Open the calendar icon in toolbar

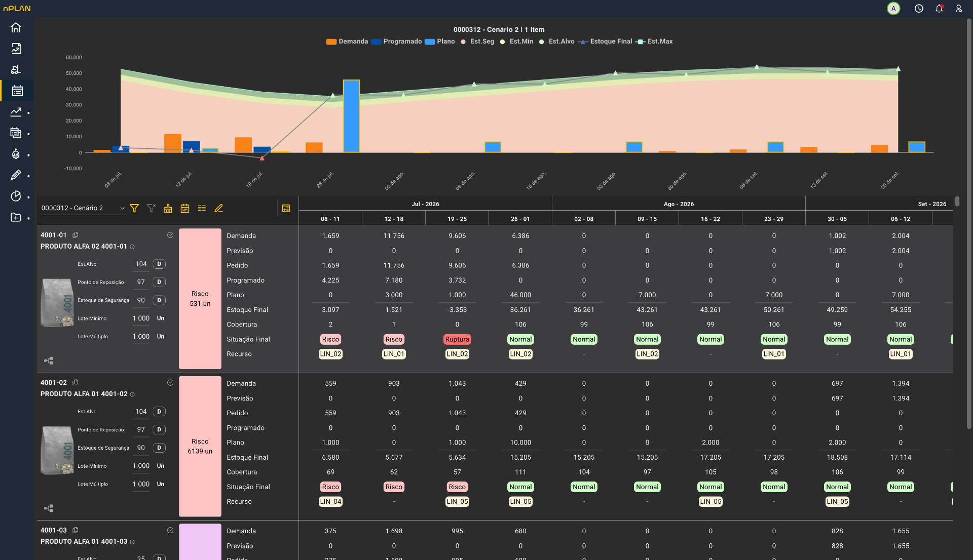pos(185,208)
